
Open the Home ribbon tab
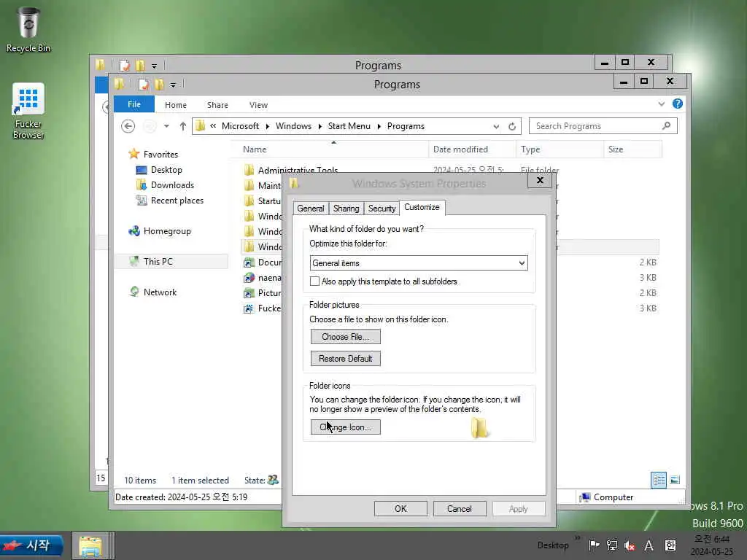(176, 105)
